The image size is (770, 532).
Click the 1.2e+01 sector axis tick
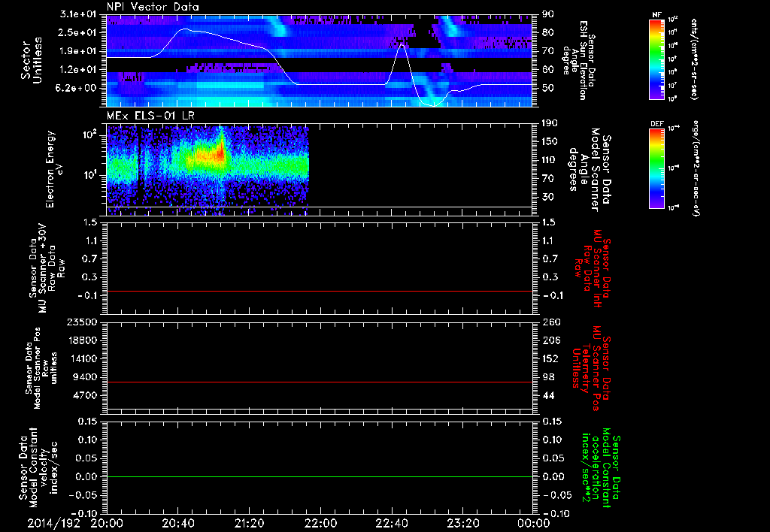[80, 70]
